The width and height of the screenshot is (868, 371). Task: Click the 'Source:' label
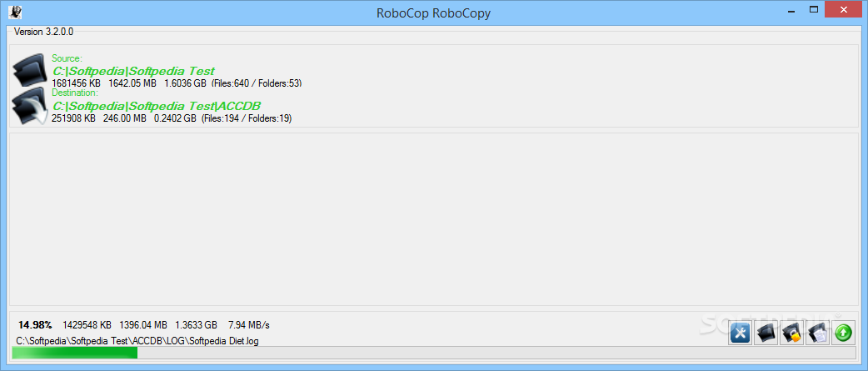tap(67, 58)
